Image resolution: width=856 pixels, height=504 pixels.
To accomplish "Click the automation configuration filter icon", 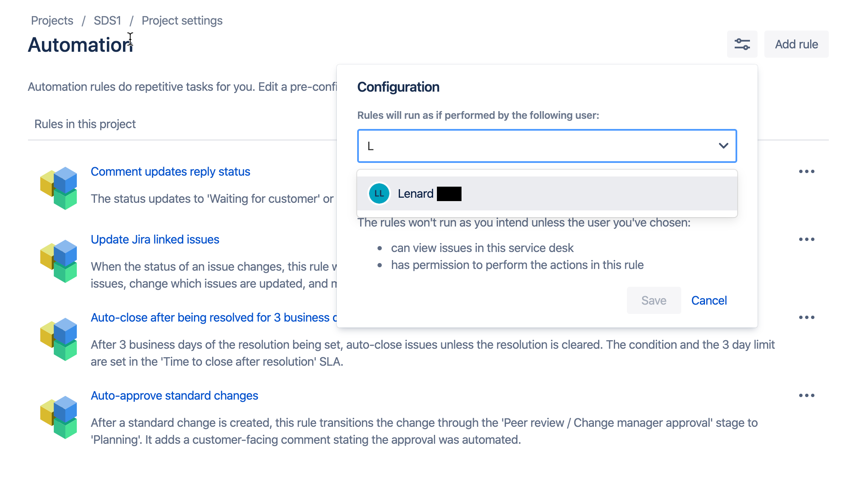I will [x=741, y=44].
